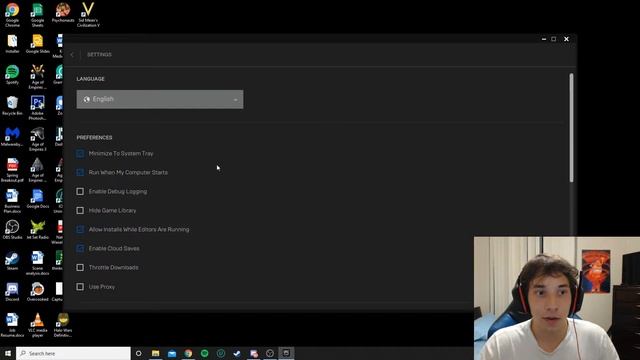The height and width of the screenshot is (360, 640).
Task: Open Cortana circle on the taskbar
Action: tap(139, 353)
